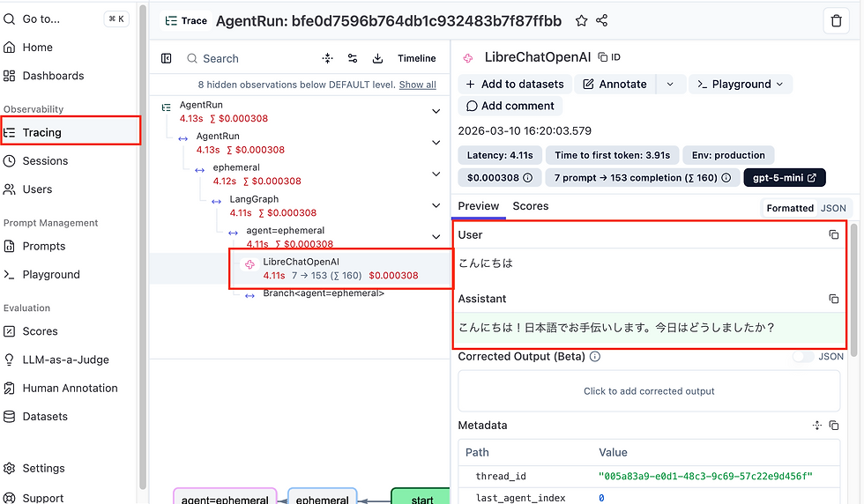Image resolution: width=864 pixels, height=504 pixels.
Task: Open the gpt-5-mini model link
Action: (785, 178)
